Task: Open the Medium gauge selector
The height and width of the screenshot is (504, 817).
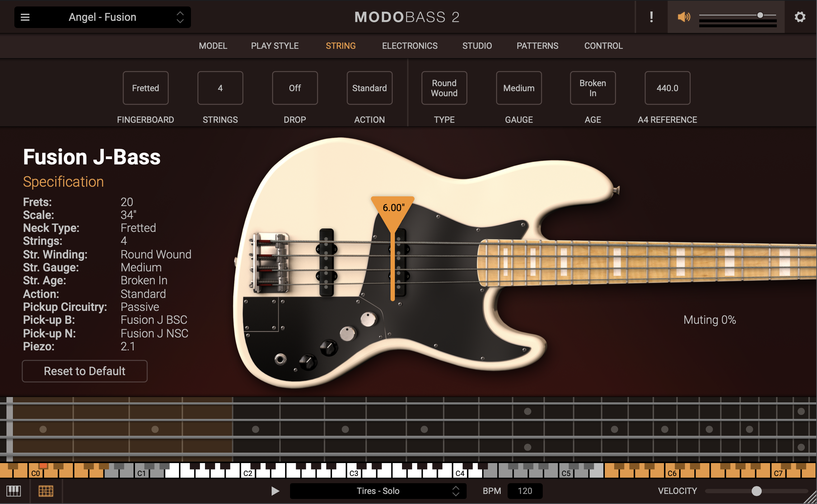Action: click(x=519, y=88)
